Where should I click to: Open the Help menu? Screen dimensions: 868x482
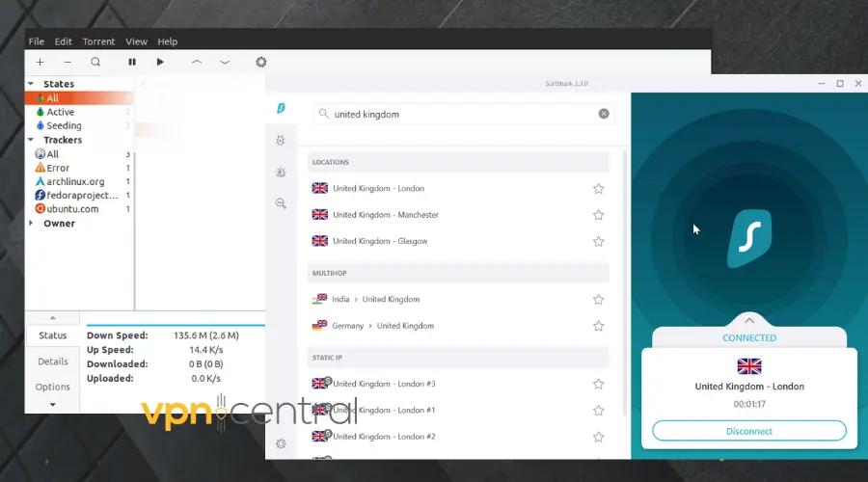pyautogui.click(x=167, y=41)
